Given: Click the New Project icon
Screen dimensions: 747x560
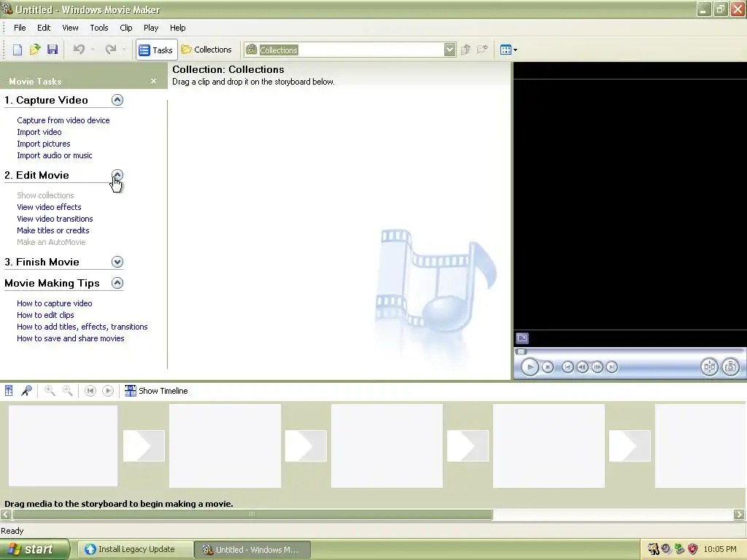Looking at the screenshot, I should tap(18, 50).
